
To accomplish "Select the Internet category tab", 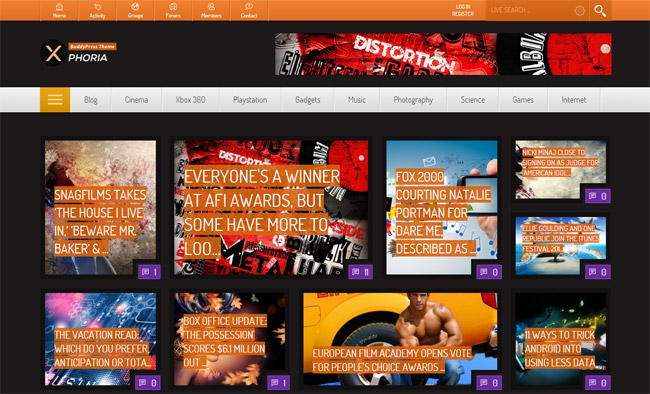I will (574, 100).
